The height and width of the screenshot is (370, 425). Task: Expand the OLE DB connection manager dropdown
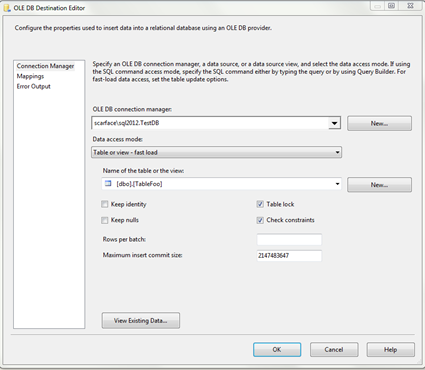point(334,123)
